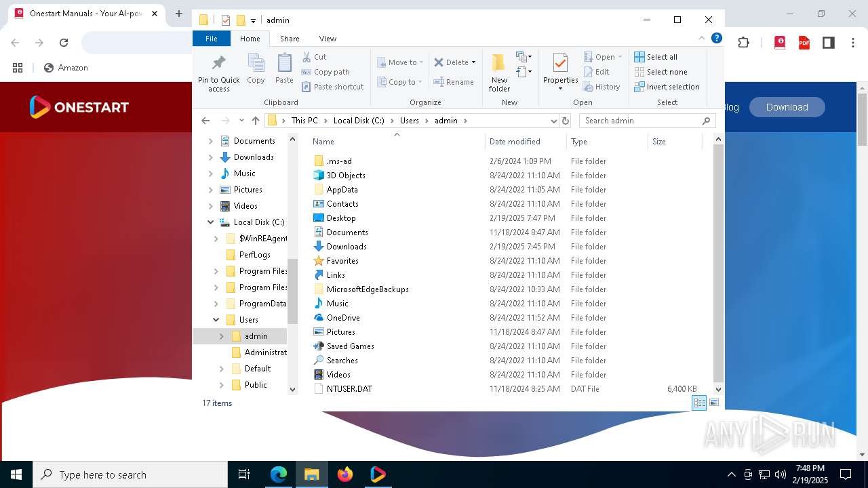Image resolution: width=868 pixels, height=488 pixels.
Task: Open Firefox from the taskbar
Action: click(345, 474)
